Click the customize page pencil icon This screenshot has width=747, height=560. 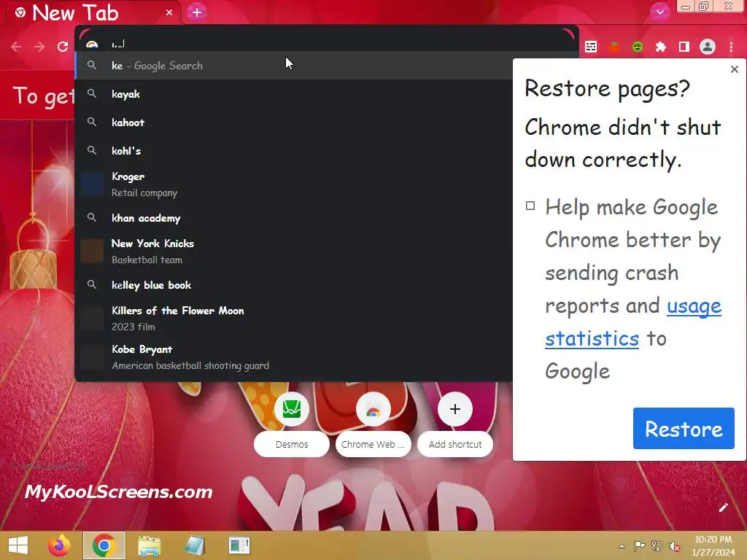(723, 507)
